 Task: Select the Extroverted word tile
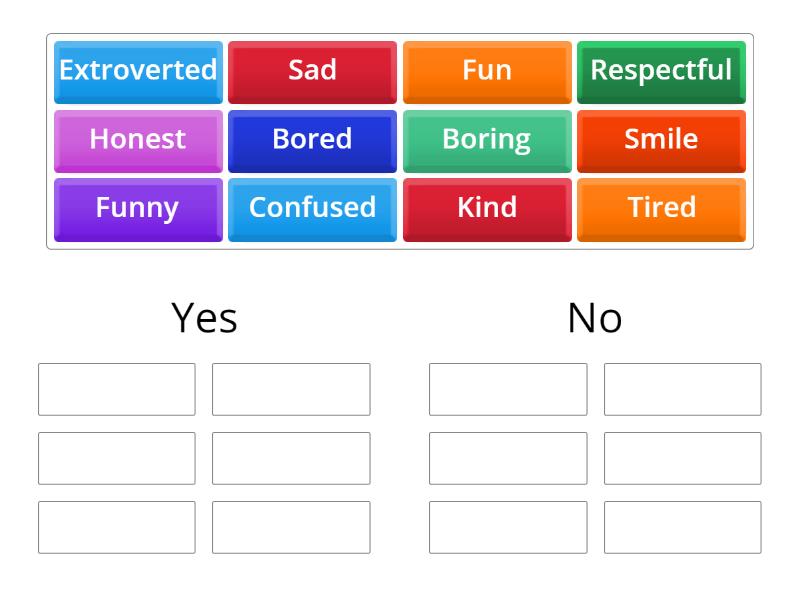[137, 70]
